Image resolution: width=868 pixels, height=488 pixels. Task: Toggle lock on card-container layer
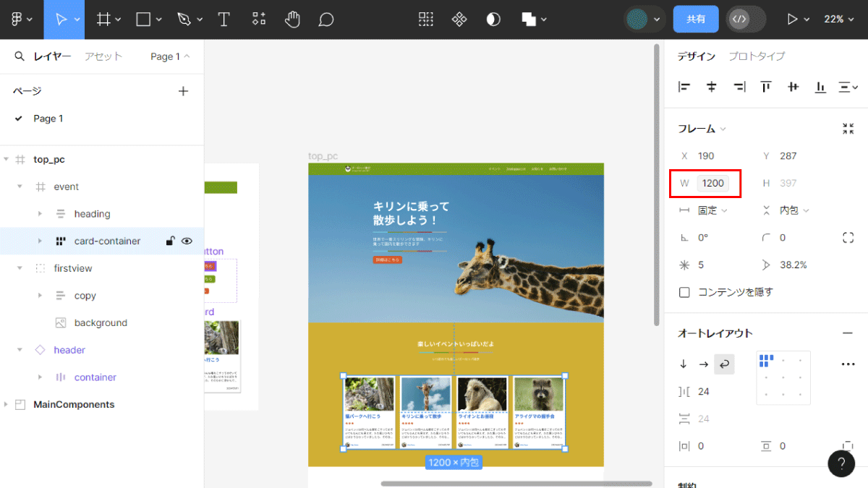tap(170, 241)
